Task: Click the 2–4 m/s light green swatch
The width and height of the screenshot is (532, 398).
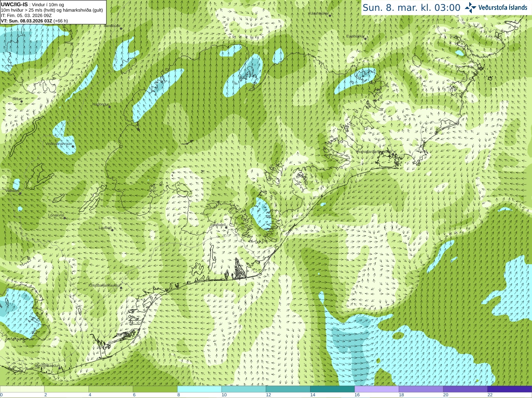Action: click(66, 389)
